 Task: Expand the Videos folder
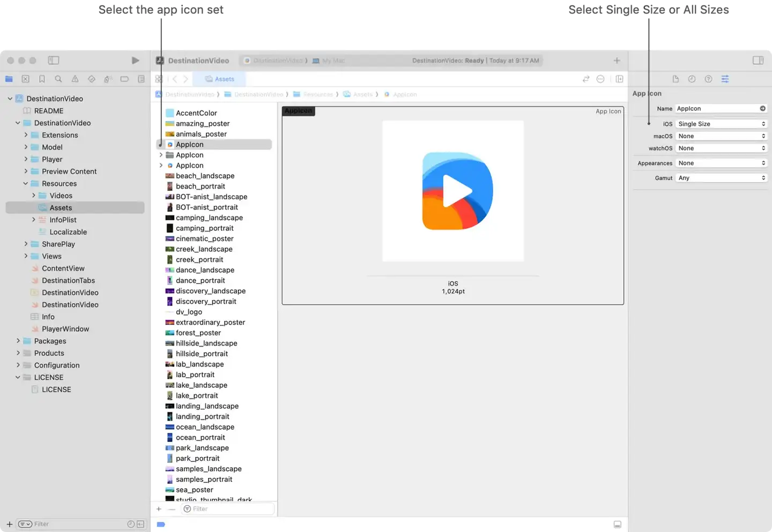point(33,196)
